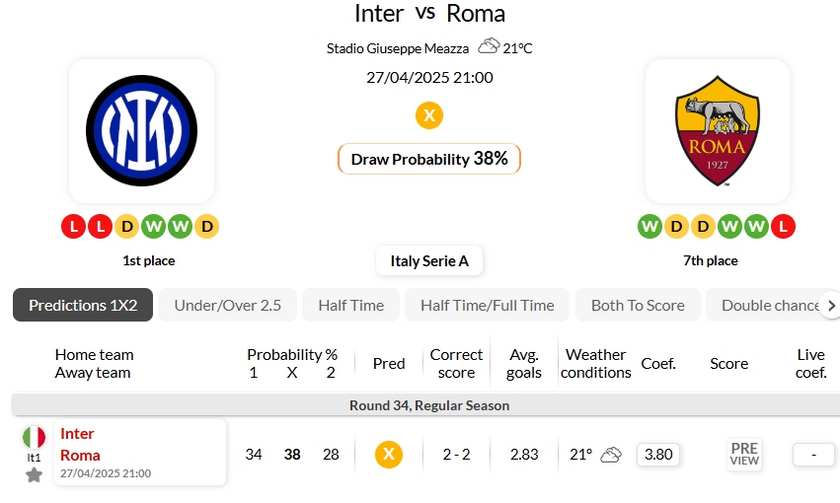Click the orange X pred icon in match row
This screenshot has width=840, height=503.
click(389, 454)
